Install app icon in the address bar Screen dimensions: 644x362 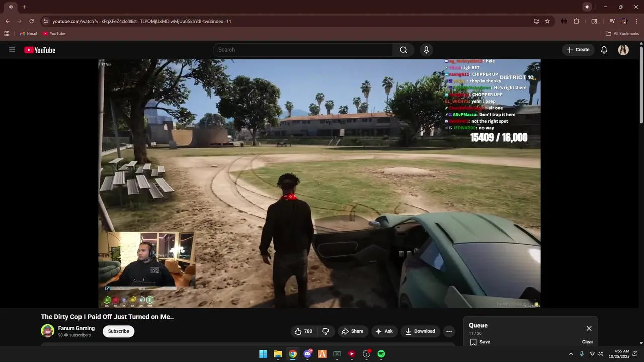pos(536,21)
